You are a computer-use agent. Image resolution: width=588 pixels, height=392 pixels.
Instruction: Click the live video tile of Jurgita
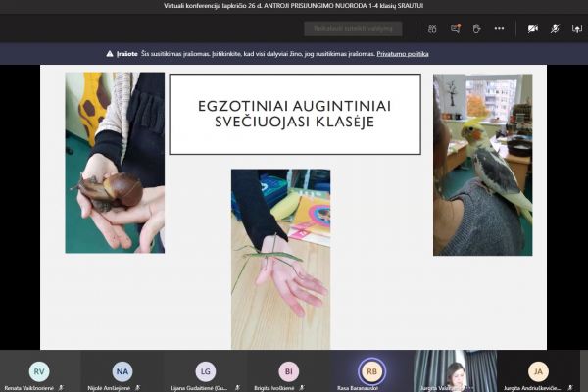(x=455, y=371)
